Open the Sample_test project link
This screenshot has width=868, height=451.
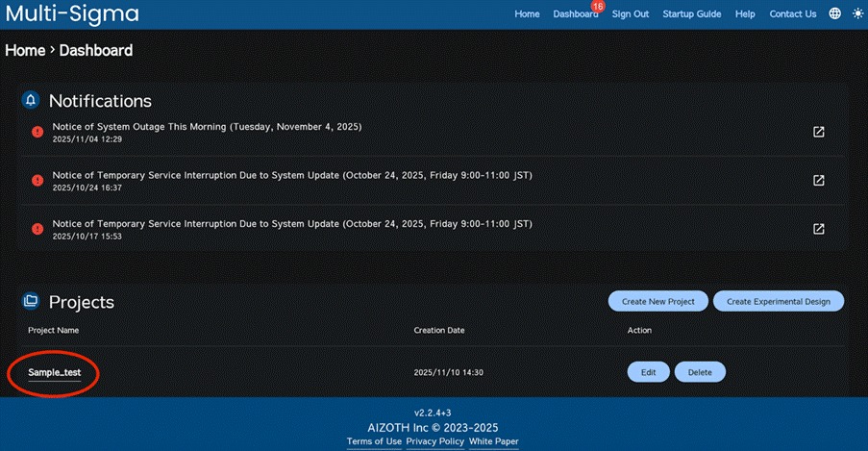(x=54, y=372)
